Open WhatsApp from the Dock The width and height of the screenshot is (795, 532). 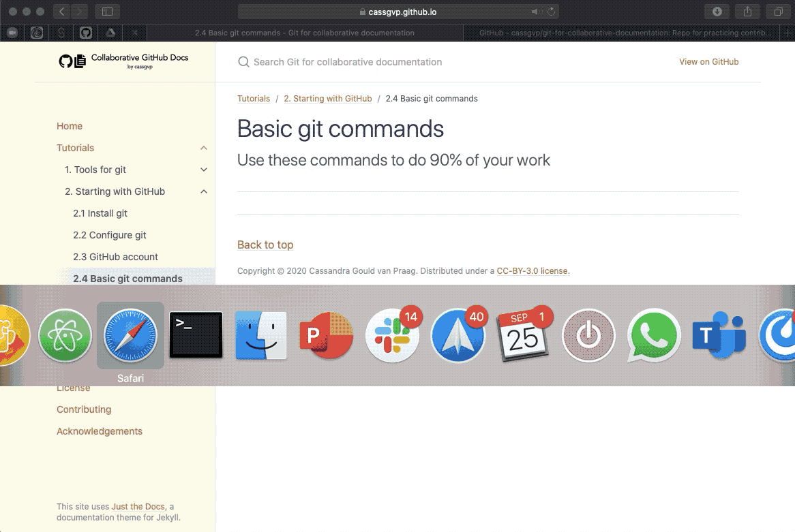pos(653,336)
